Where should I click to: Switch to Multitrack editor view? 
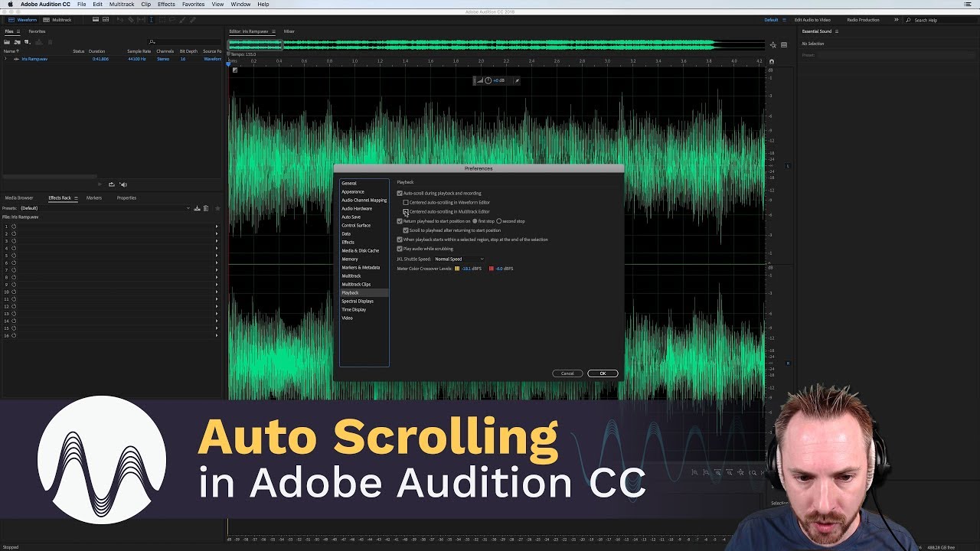click(x=57, y=20)
